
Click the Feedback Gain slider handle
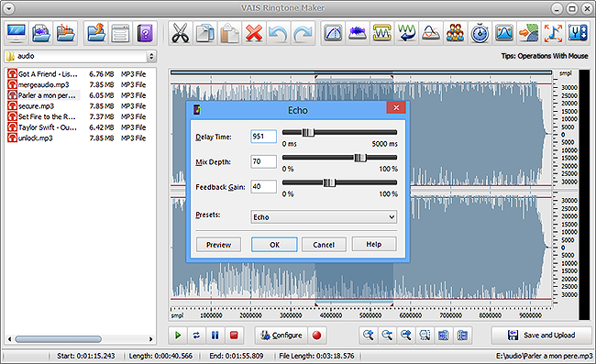coord(329,182)
